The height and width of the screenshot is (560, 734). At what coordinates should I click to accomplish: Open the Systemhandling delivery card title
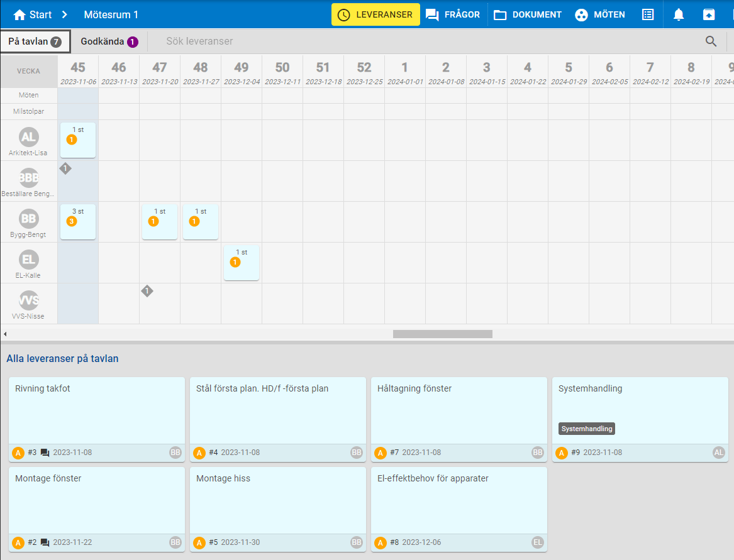click(590, 389)
